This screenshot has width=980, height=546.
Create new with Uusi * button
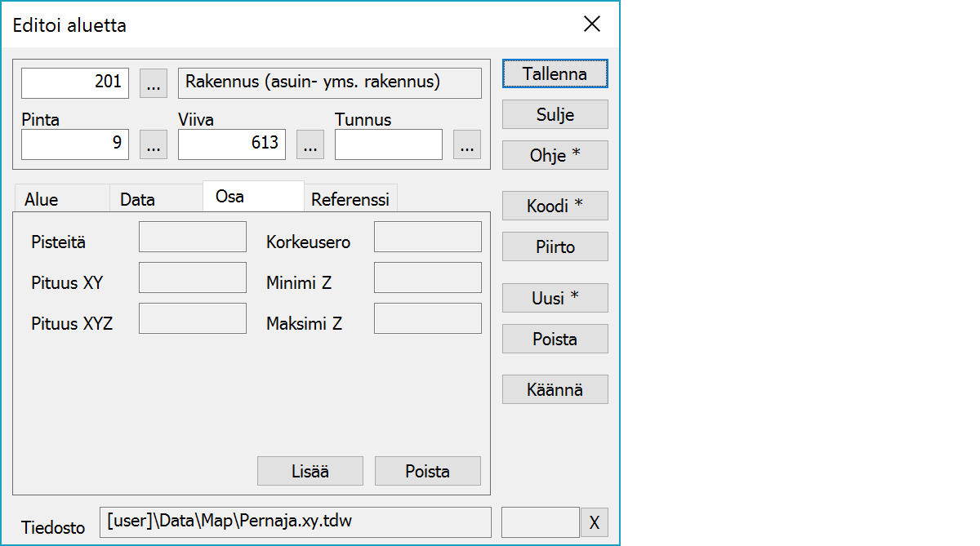coord(555,298)
